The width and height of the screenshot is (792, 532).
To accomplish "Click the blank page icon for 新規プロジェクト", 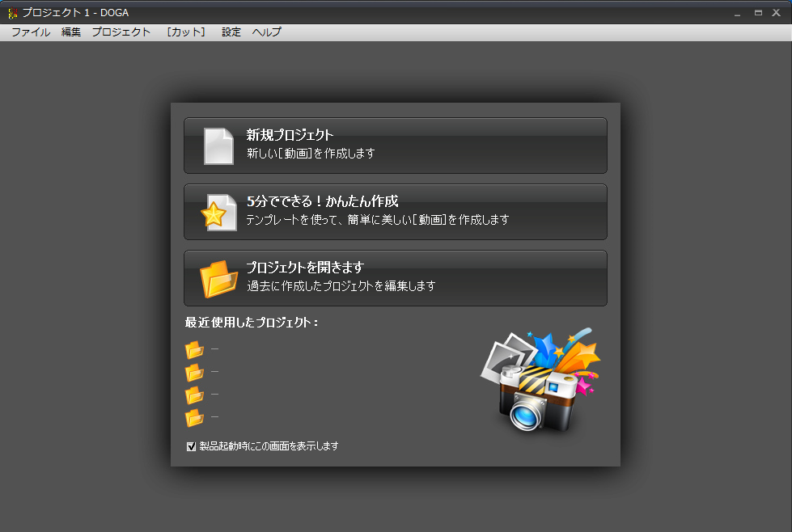I will [218, 146].
